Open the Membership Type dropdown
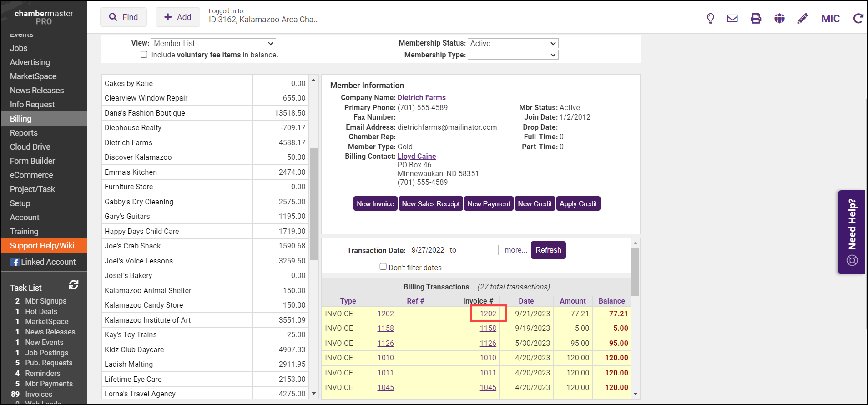868x405 pixels. pyautogui.click(x=513, y=55)
